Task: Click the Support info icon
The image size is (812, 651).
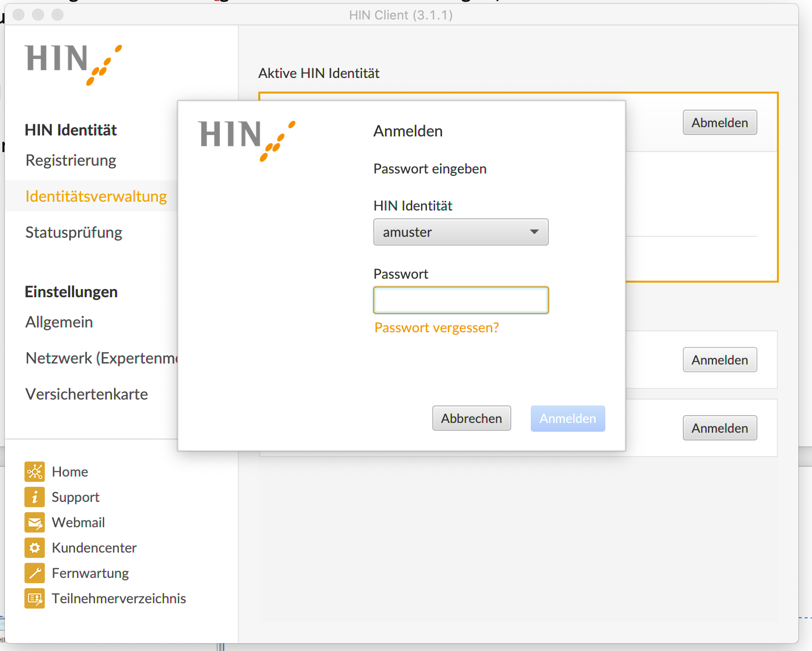Action: (x=35, y=497)
